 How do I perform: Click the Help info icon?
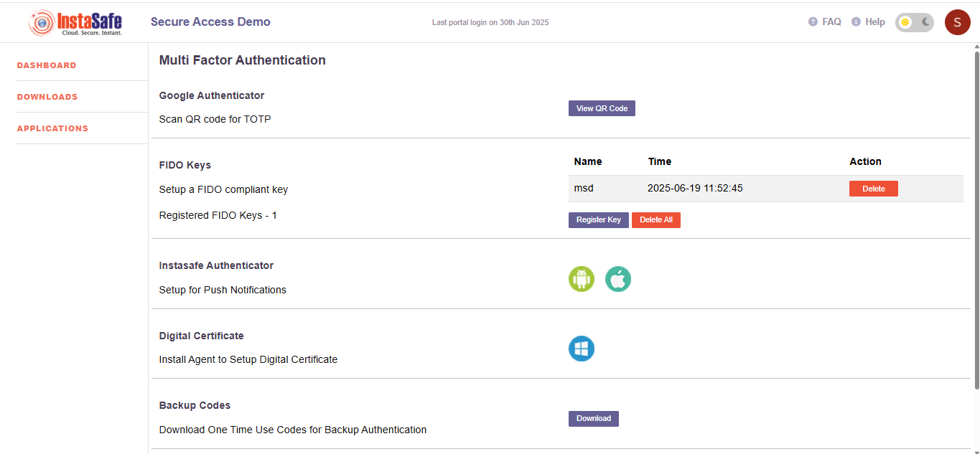coord(856,22)
